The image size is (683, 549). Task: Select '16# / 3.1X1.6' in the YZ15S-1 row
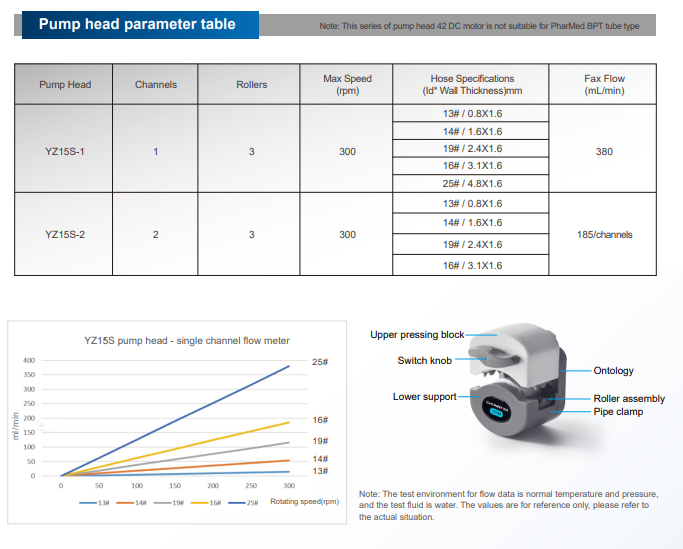pyautogui.click(x=472, y=166)
